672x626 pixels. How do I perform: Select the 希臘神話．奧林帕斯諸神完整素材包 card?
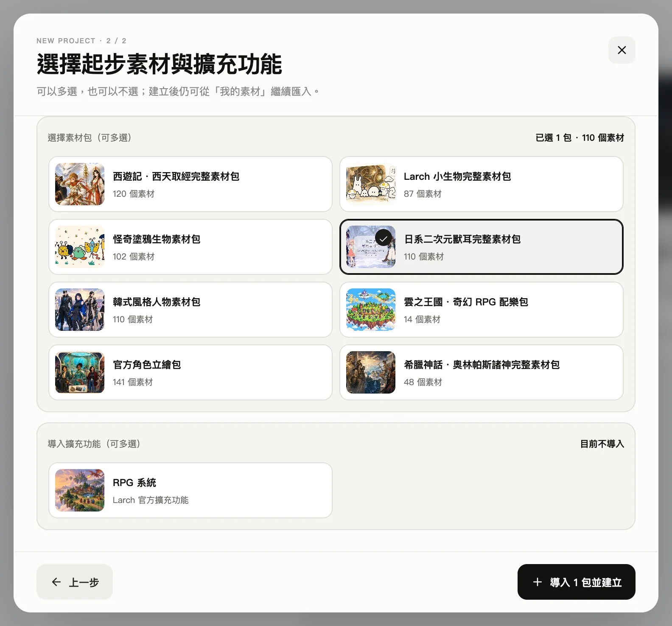tap(482, 372)
